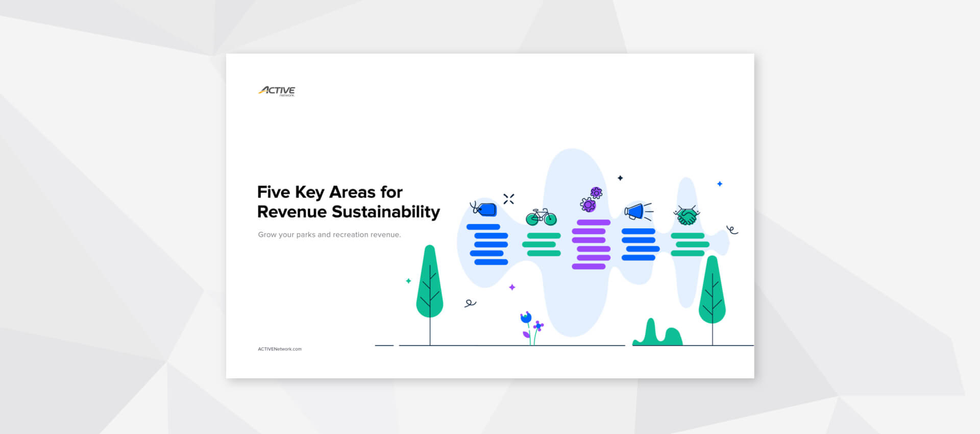
Task: Click green bars beneath the handshake
Action: tap(689, 245)
